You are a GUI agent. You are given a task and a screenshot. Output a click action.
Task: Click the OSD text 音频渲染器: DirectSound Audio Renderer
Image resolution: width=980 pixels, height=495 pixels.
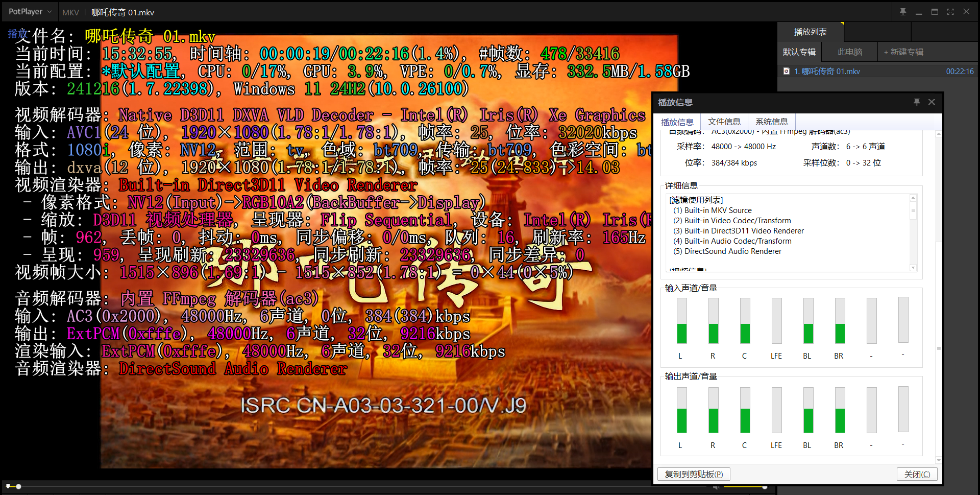[181, 368]
